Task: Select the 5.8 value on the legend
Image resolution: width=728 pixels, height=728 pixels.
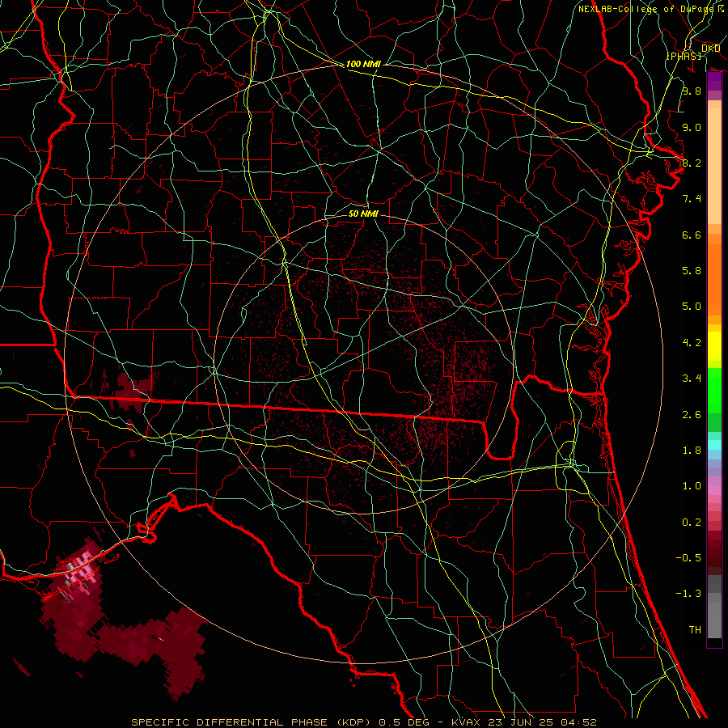Action: pos(692,271)
